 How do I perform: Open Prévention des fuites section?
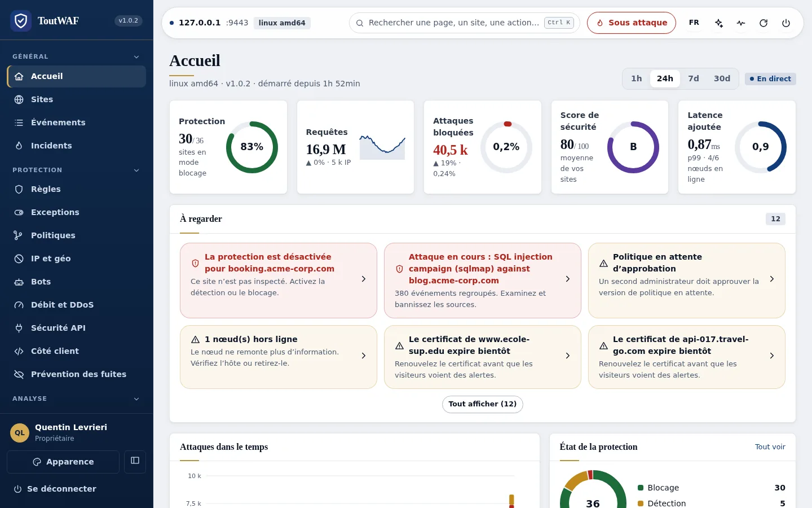pos(76,374)
